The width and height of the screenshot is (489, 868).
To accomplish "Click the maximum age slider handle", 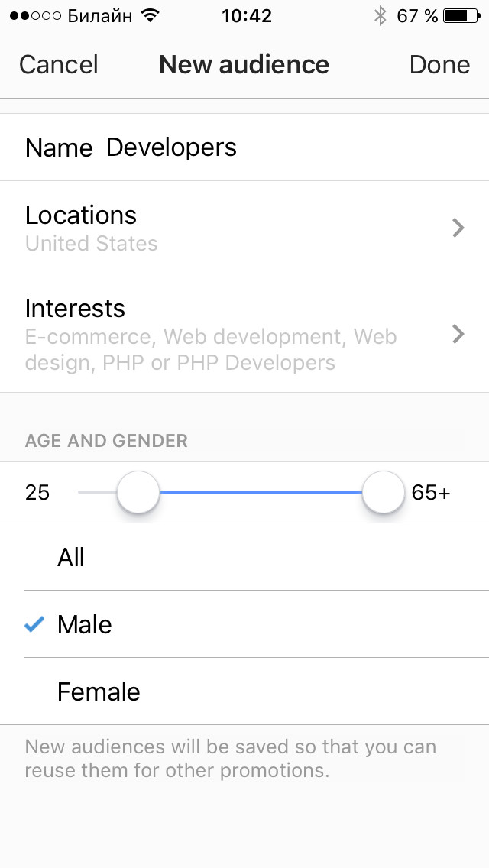I will [383, 493].
